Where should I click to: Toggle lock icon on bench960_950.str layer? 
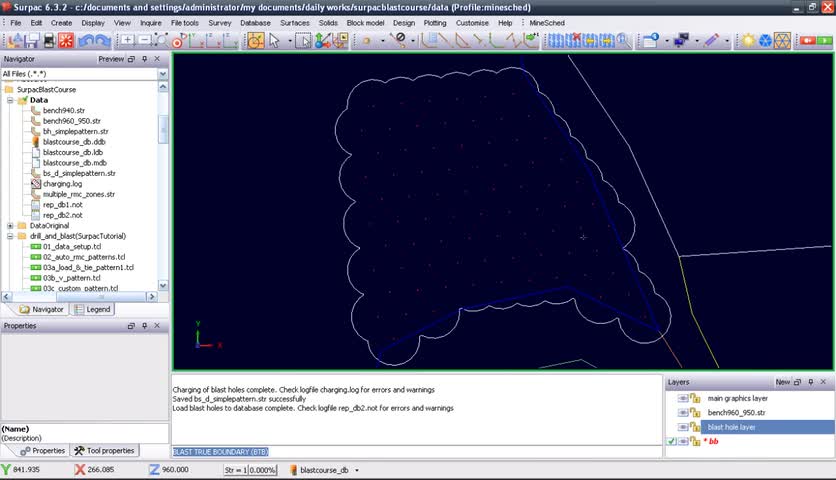click(695, 412)
